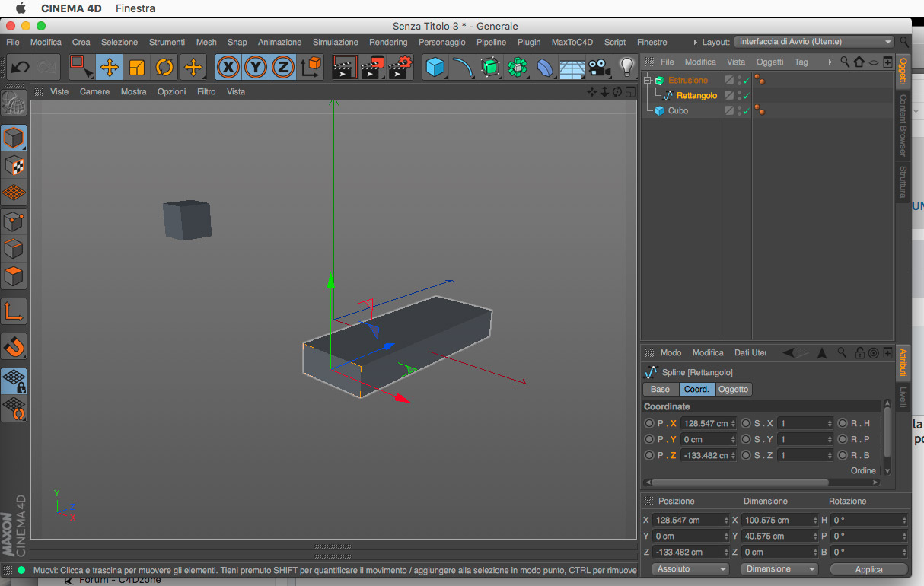Image resolution: width=924 pixels, height=586 pixels.
Task: Select the Cubo object
Action: tap(677, 110)
